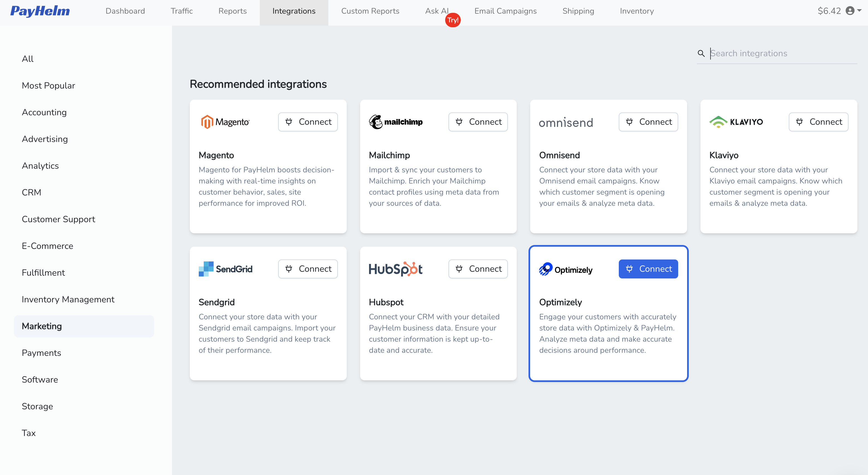The height and width of the screenshot is (475, 868).
Task: Click the PayHelm logo
Action: pyautogui.click(x=40, y=11)
